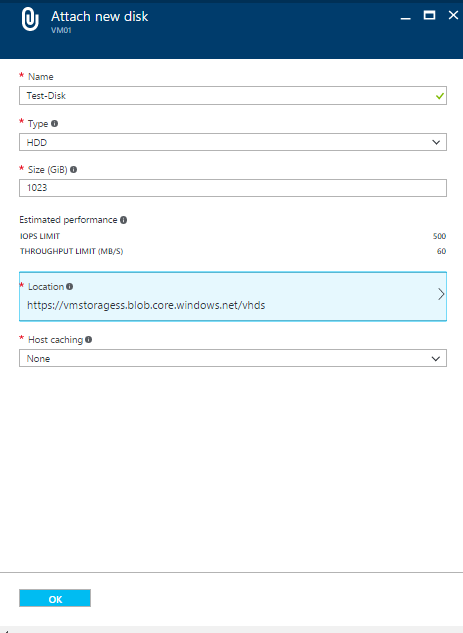Screen dimensions: 463x633
Task: Click the paperclip attach icon in header
Action: point(30,19)
